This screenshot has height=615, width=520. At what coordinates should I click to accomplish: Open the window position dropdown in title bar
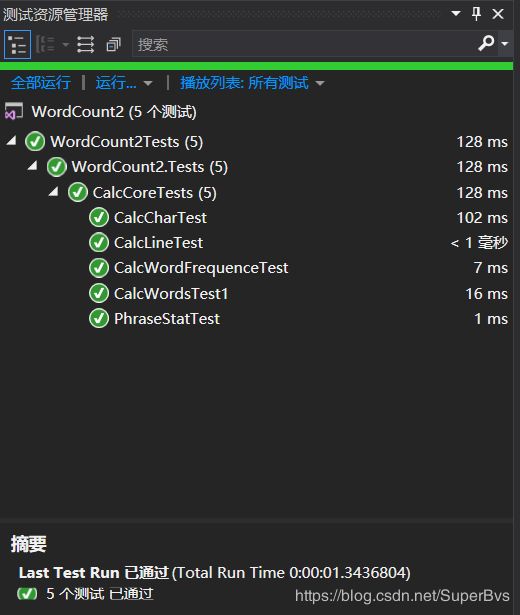[x=456, y=13]
